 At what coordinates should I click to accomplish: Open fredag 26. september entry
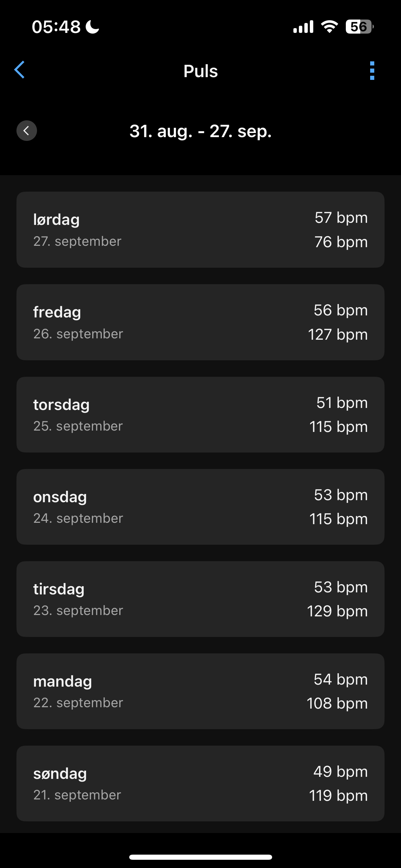(x=200, y=322)
